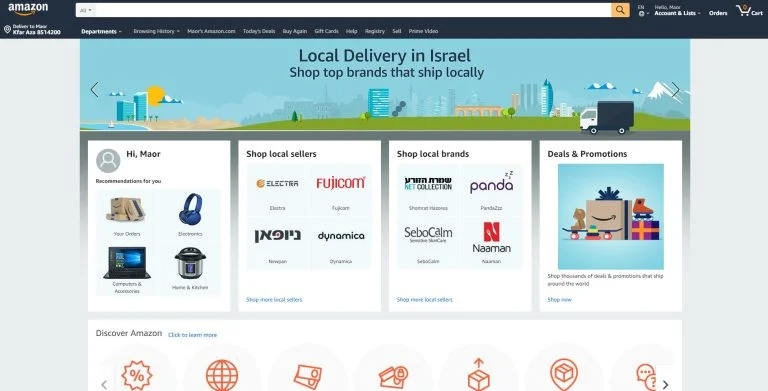This screenshot has width=768, height=391.
Task: Click the Amazon logo
Action: click(x=28, y=9)
